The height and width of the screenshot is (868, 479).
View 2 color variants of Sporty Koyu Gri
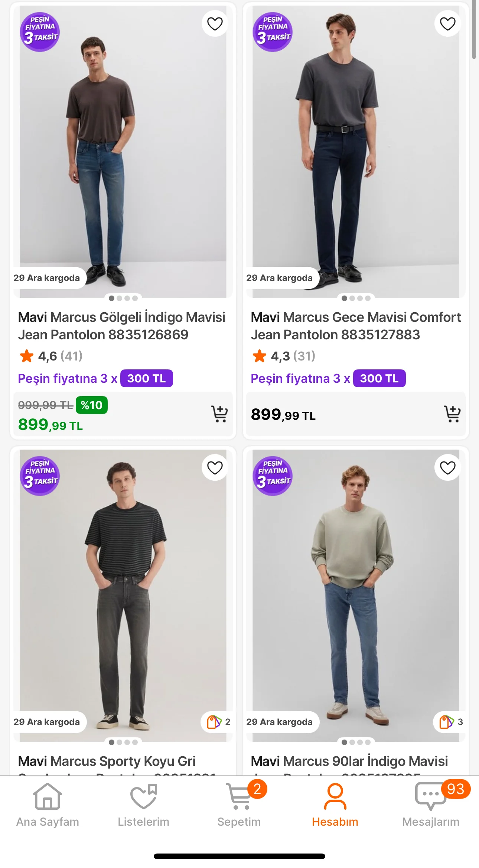(218, 722)
